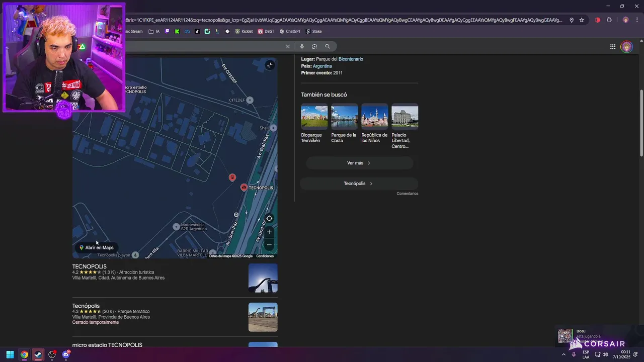Image resolution: width=644 pixels, height=362 pixels.
Task: Switch to Chrome in the taskbar
Action: point(24,354)
